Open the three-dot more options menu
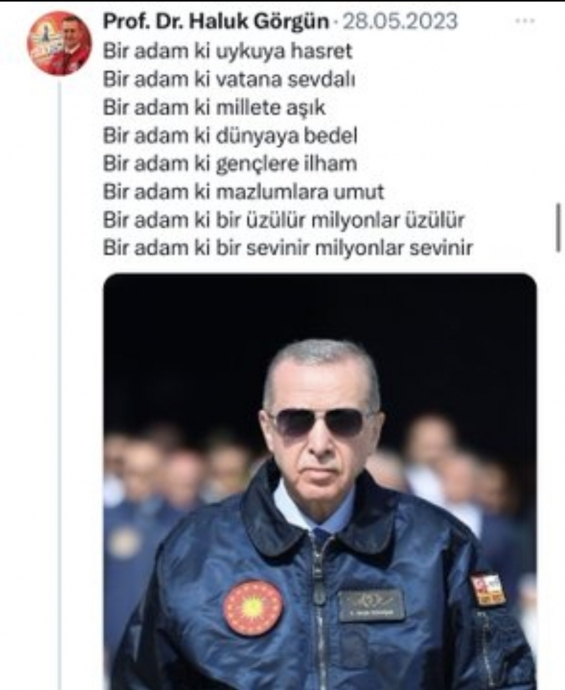 coord(525,21)
